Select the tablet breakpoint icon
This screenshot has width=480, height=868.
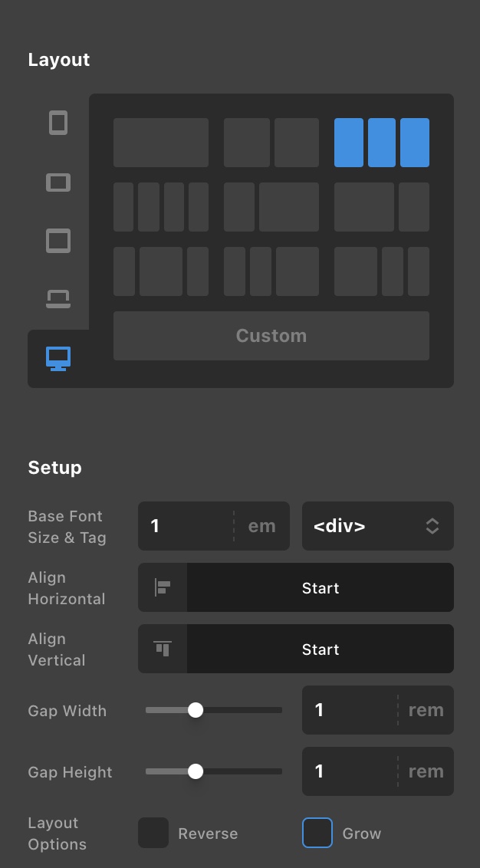coord(58,241)
